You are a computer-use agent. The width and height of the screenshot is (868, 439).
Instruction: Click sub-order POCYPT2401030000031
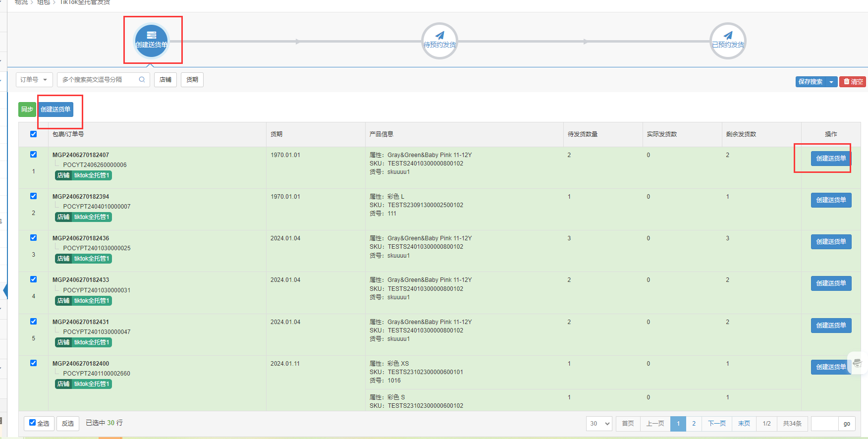tap(97, 290)
